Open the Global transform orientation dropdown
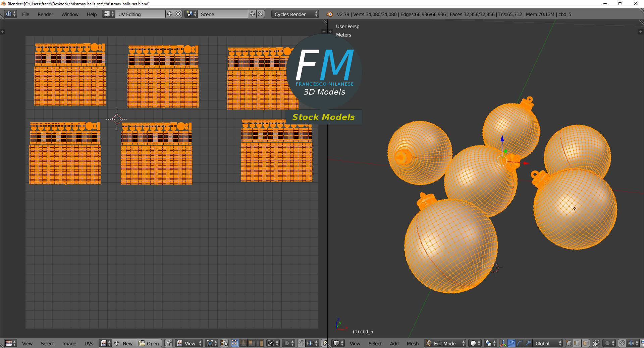644x348 pixels. 548,343
